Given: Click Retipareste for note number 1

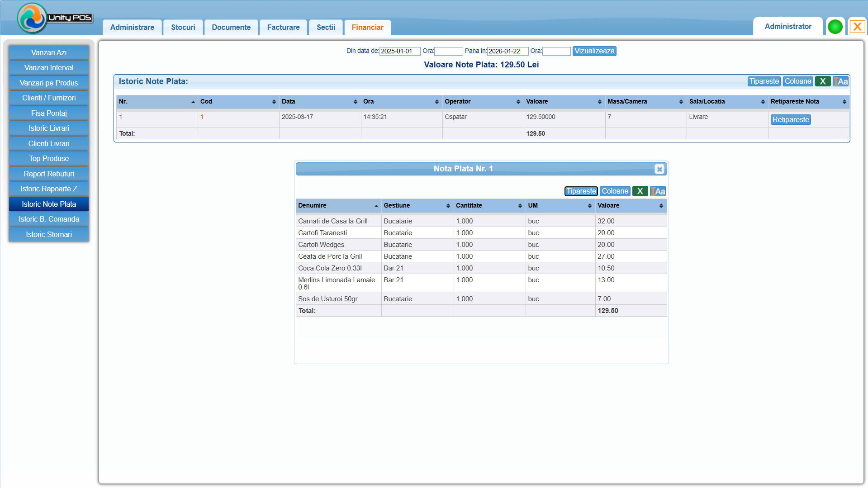Looking at the screenshot, I should point(790,120).
